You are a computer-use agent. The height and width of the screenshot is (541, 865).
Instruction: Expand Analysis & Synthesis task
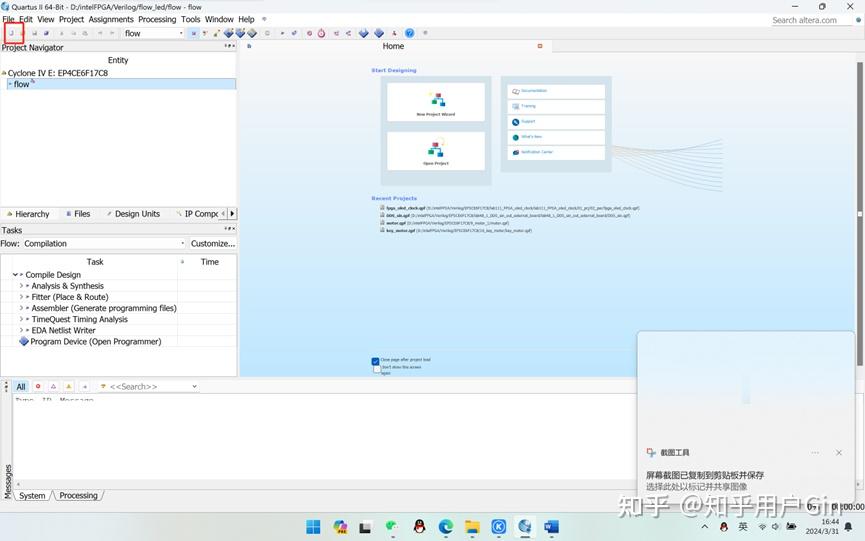[x=21, y=286]
